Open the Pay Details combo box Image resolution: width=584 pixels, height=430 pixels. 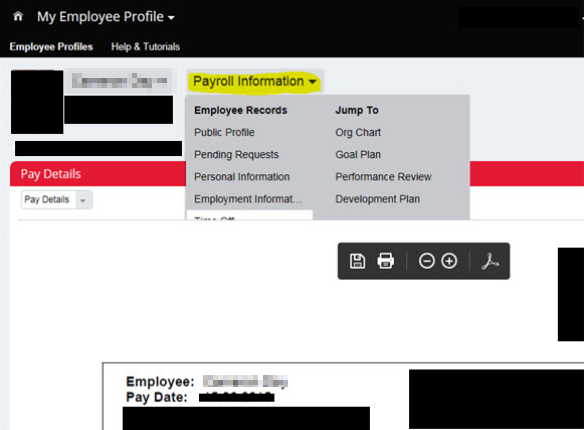(57, 200)
